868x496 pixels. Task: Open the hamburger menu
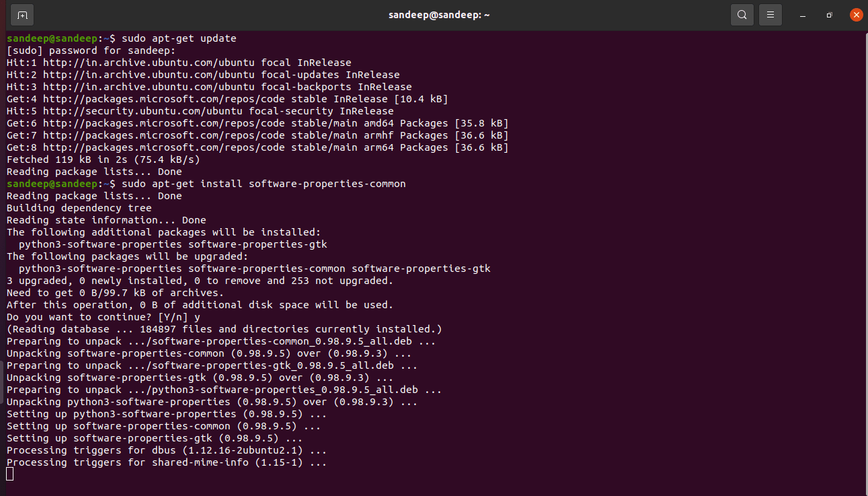771,14
